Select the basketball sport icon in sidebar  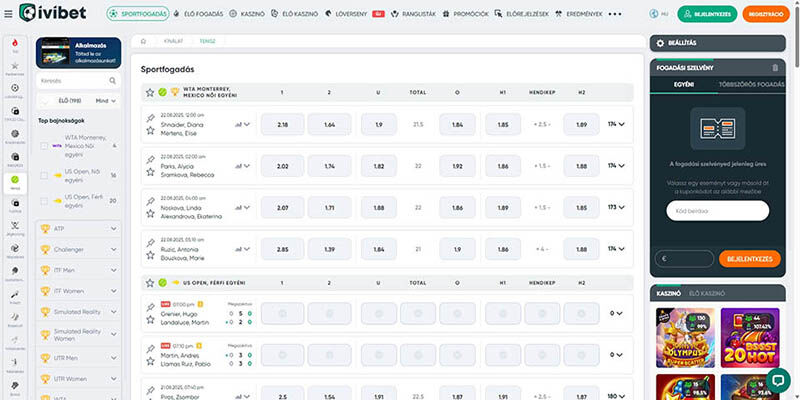coord(15,136)
